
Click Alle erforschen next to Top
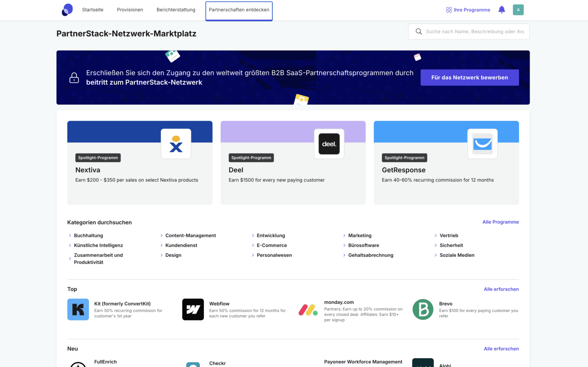tap(501, 289)
